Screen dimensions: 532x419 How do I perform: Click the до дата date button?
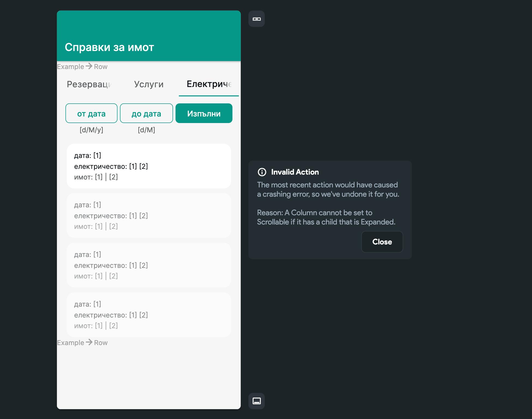(x=146, y=113)
